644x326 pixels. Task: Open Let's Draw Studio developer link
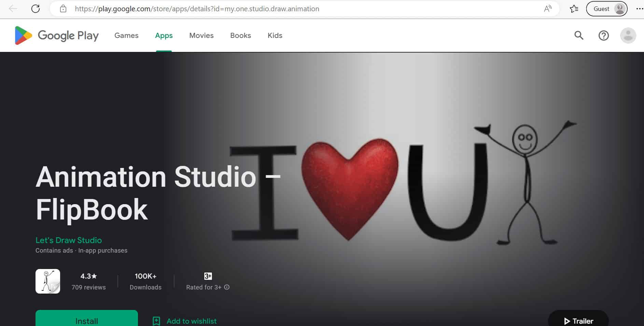tap(69, 240)
